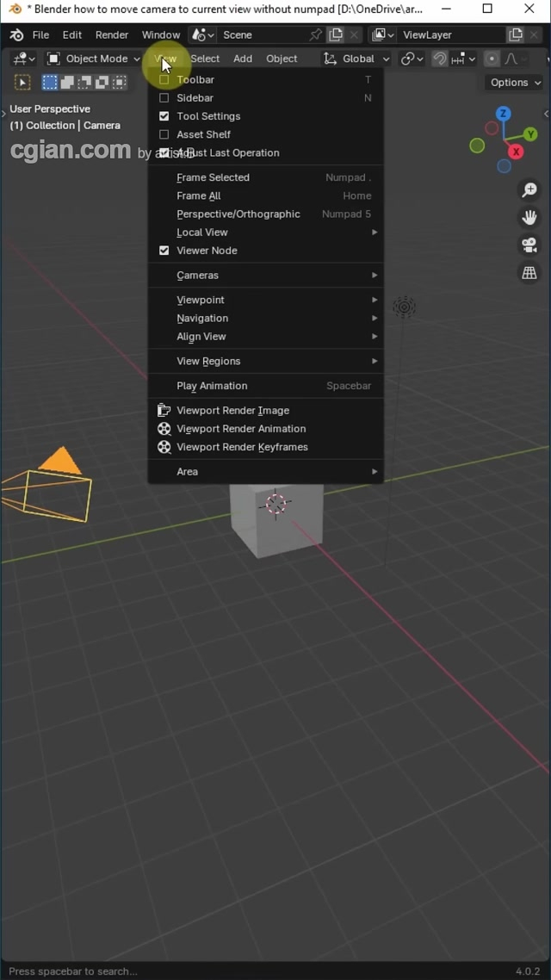Toggle the magnet snap icon in header
Screen dimensions: 551x980
(440, 59)
